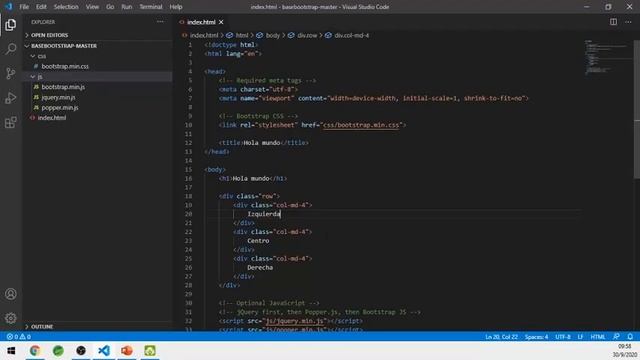Open Windows Start button
This screenshot has height=360, width=640.
pyautogui.click(x=11, y=351)
